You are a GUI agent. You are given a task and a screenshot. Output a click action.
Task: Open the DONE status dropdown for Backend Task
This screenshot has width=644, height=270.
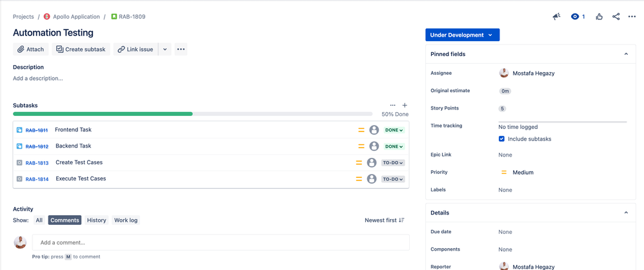point(394,146)
